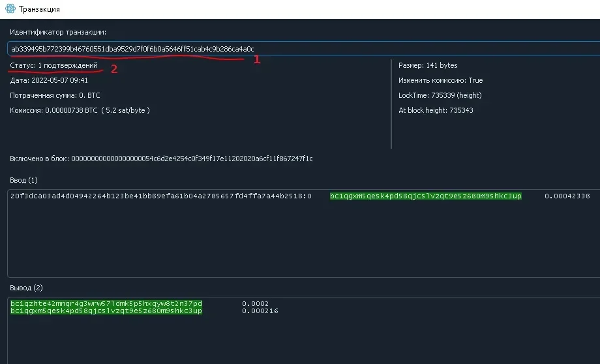Click the transaction ID field
The height and width of the screenshot is (364, 600).
coord(303,49)
